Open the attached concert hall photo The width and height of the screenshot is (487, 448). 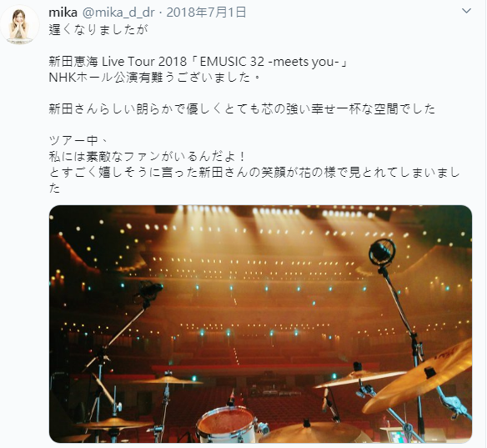tap(260, 324)
